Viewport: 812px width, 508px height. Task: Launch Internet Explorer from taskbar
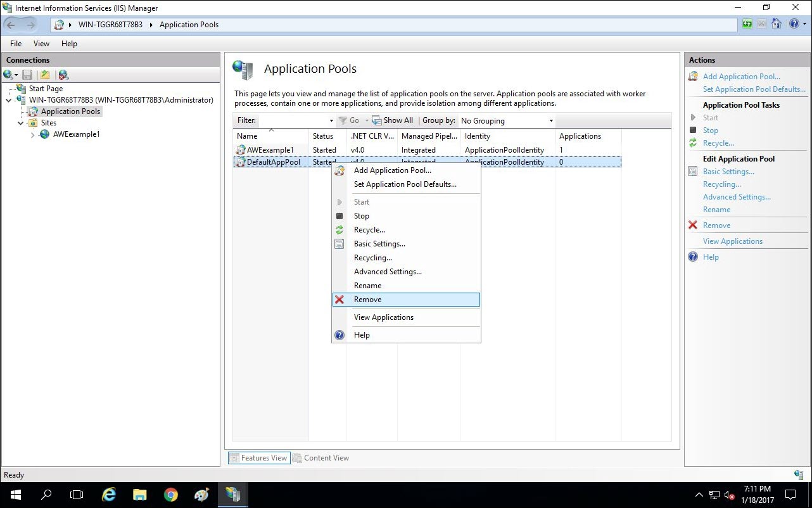coord(109,495)
